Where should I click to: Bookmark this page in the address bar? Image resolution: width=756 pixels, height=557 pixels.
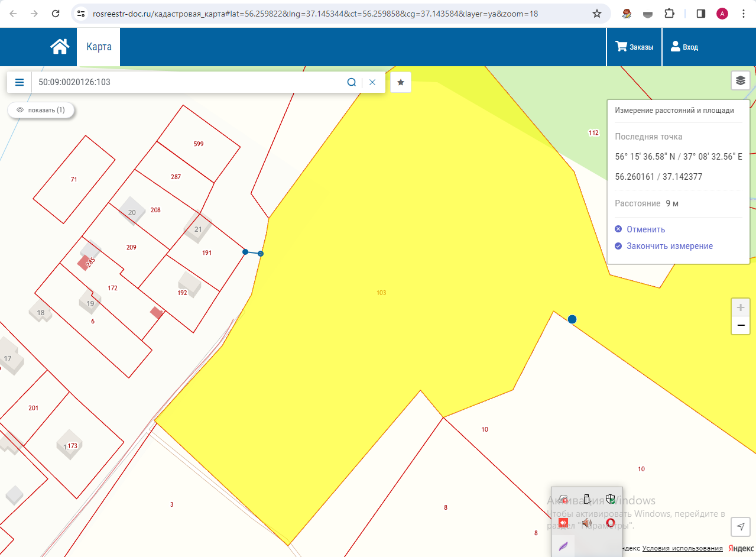click(597, 14)
